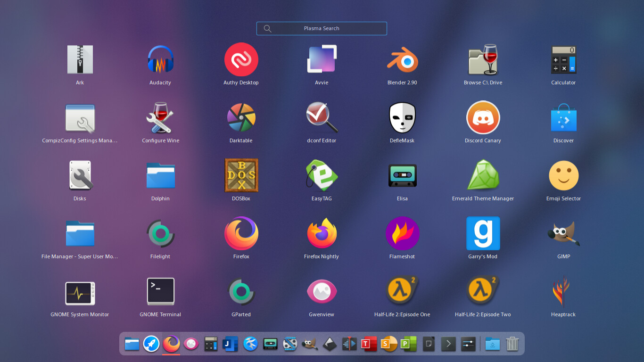Open Garry's Mod
This screenshot has width=644, height=362.
coord(483,234)
